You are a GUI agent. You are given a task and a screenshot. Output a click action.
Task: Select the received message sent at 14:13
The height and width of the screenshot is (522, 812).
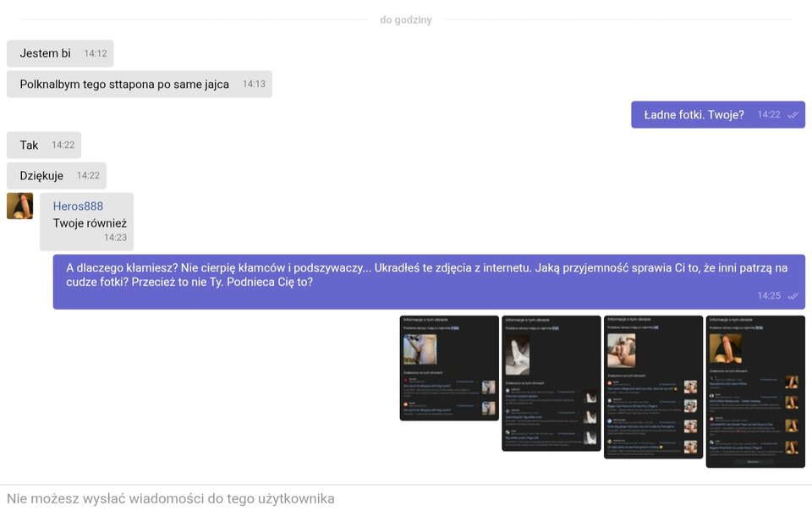[x=124, y=85]
